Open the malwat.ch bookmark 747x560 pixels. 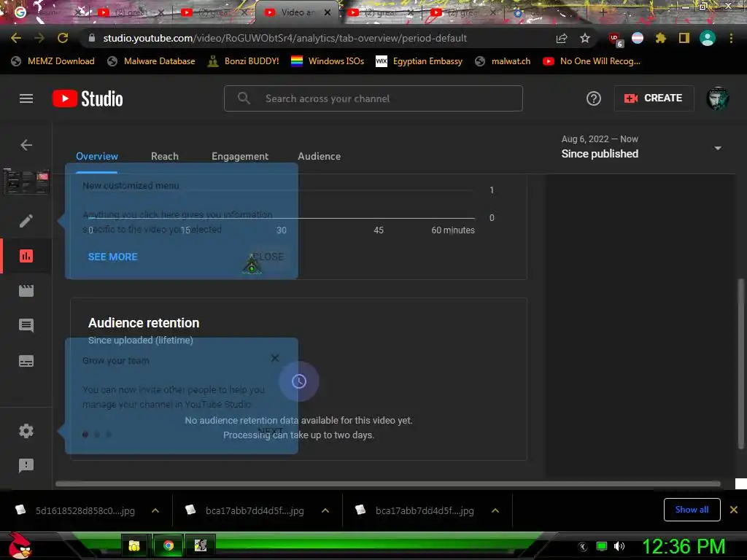click(x=503, y=61)
